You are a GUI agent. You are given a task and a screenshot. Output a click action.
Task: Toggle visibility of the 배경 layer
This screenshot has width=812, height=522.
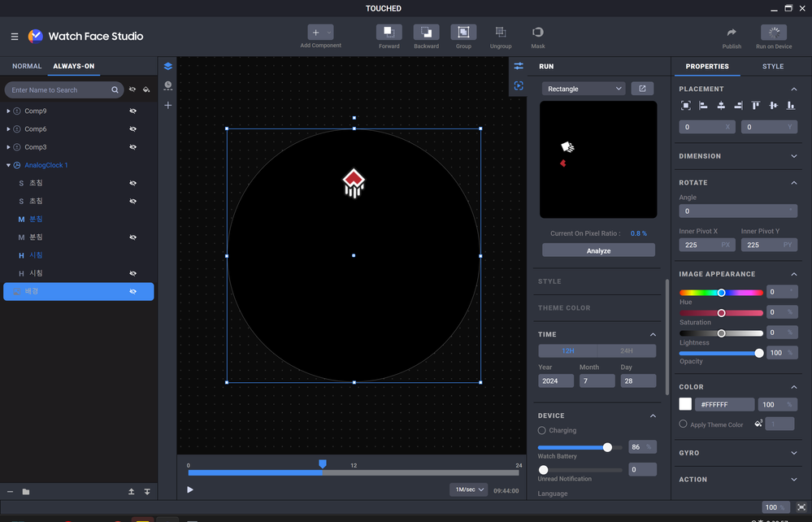pos(133,292)
